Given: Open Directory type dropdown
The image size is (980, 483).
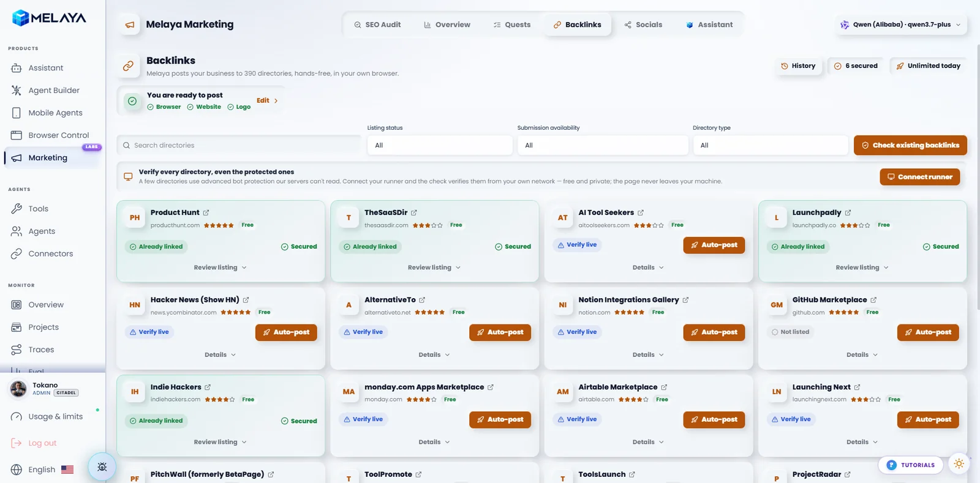Looking at the screenshot, I should (x=771, y=146).
